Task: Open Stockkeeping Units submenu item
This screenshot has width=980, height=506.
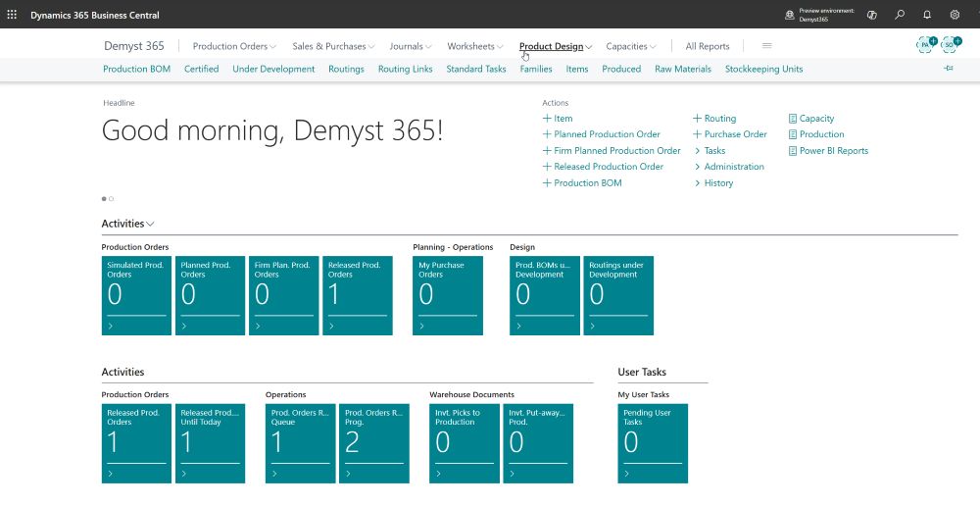Action: tap(763, 69)
